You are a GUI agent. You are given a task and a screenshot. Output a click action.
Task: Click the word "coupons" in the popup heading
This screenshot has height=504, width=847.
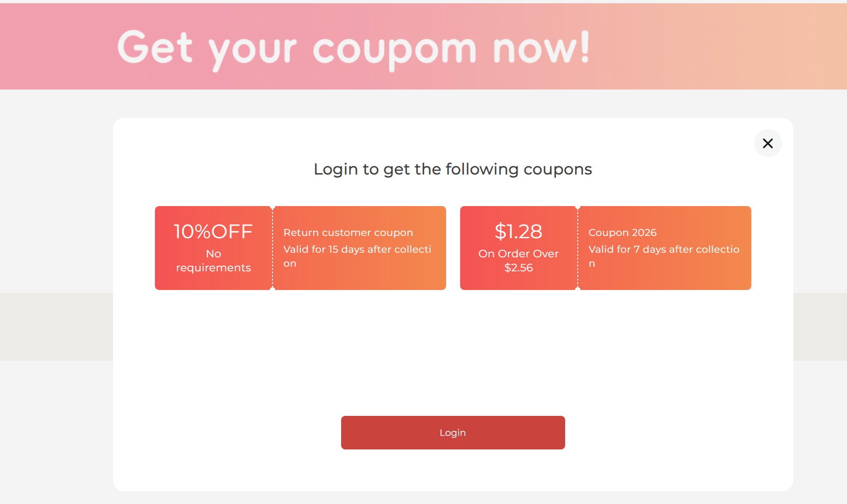(x=558, y=169)
